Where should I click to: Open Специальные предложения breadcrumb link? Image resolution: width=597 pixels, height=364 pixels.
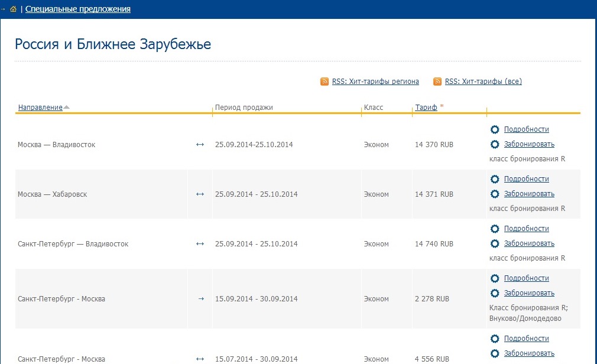[78, 9]
